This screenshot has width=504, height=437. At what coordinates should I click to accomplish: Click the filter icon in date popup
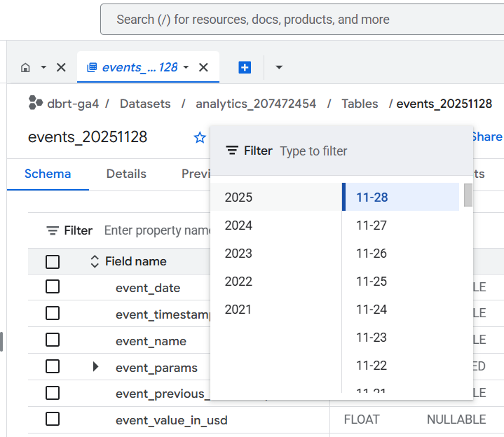click(x=232, y=151)
